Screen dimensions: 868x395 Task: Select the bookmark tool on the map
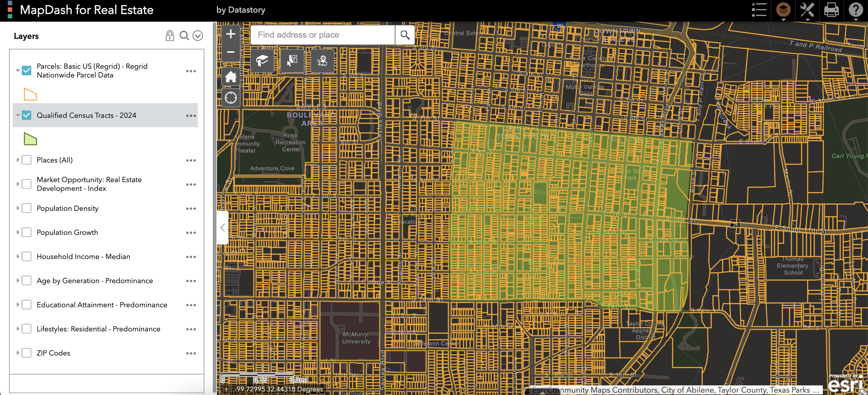pyautogui.click(x=263, y=61)
